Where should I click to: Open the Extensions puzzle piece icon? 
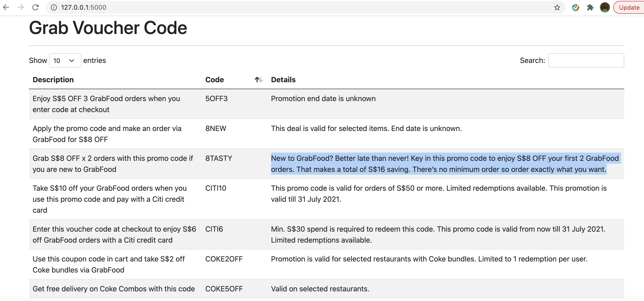click(590, 8)
